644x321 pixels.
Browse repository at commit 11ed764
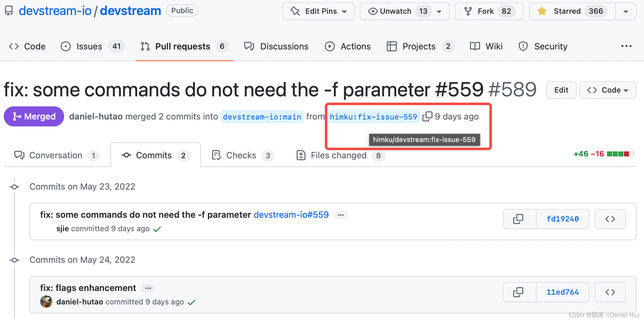610,292
